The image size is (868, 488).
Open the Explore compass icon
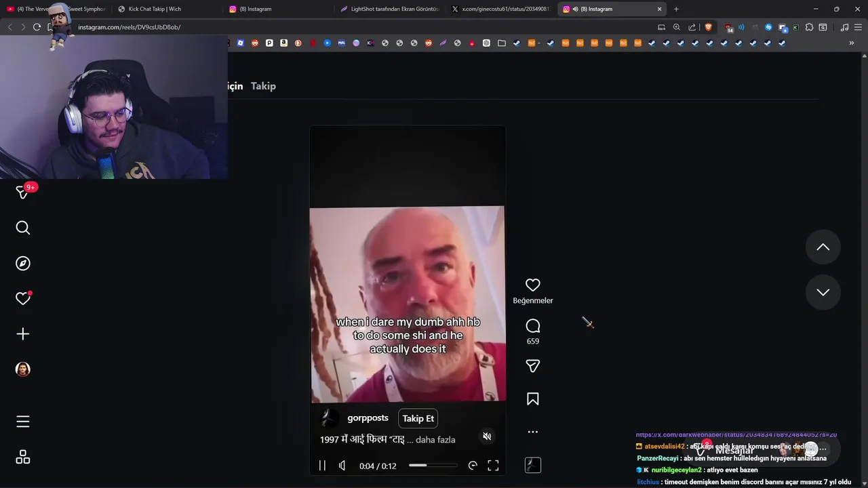click(23, 263)
